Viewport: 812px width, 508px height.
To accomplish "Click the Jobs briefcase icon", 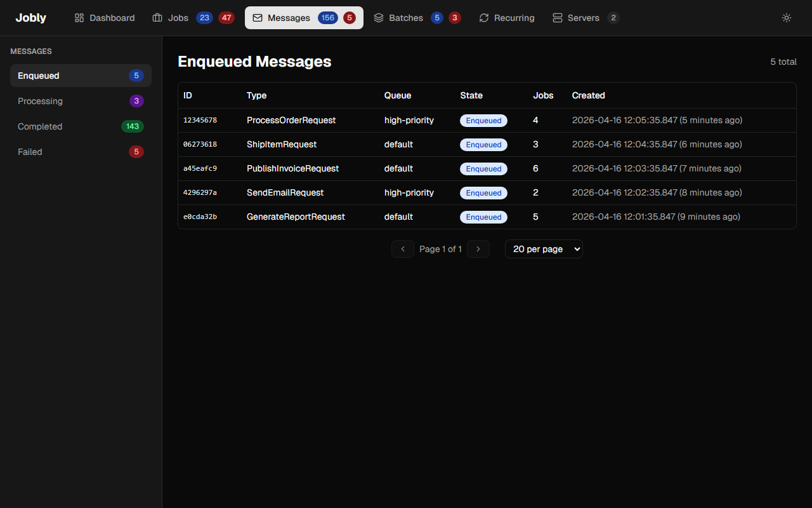I will 157,18.
